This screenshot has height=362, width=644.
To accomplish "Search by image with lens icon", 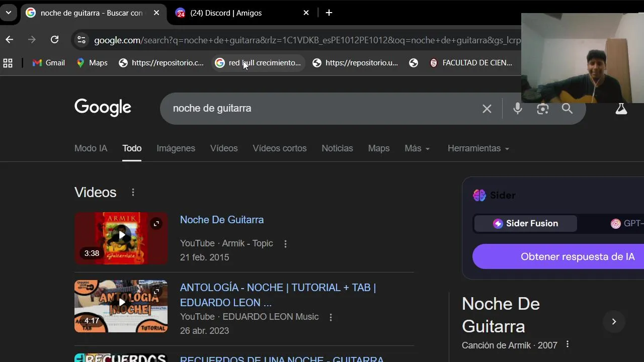I will click(x=542, y=109).
